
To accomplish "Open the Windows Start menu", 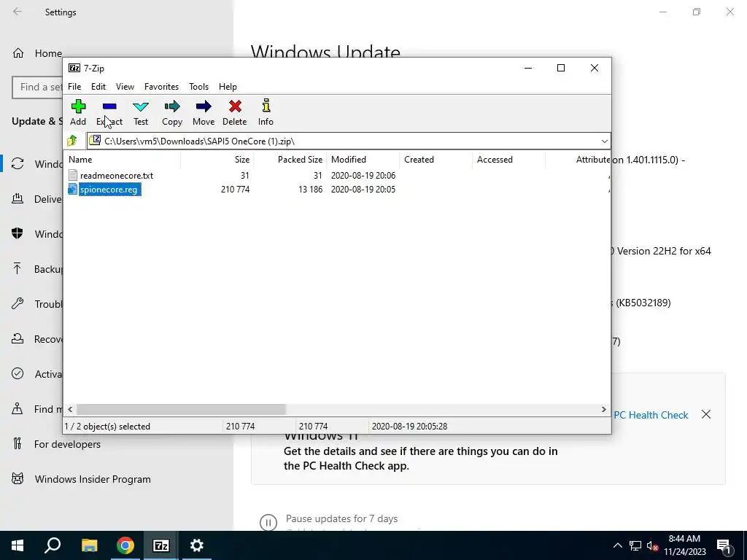I will click(18, 545).
